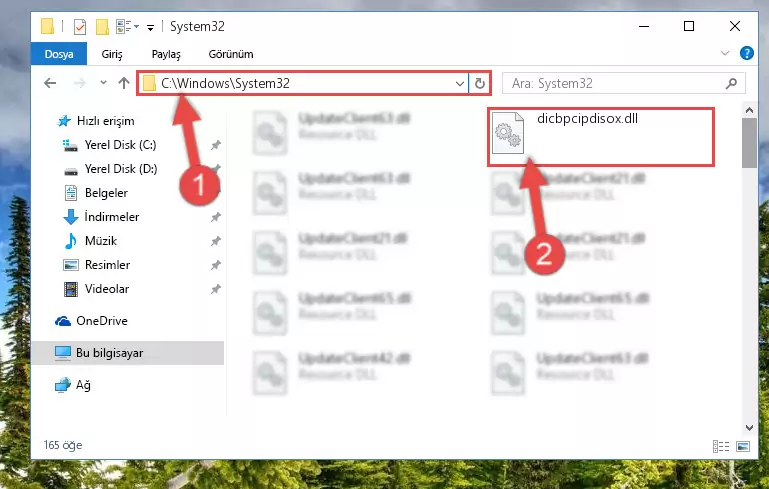Click the Properties icon in quick access toolbar
The image size is (769, 489).
click(x=79, y=26)
